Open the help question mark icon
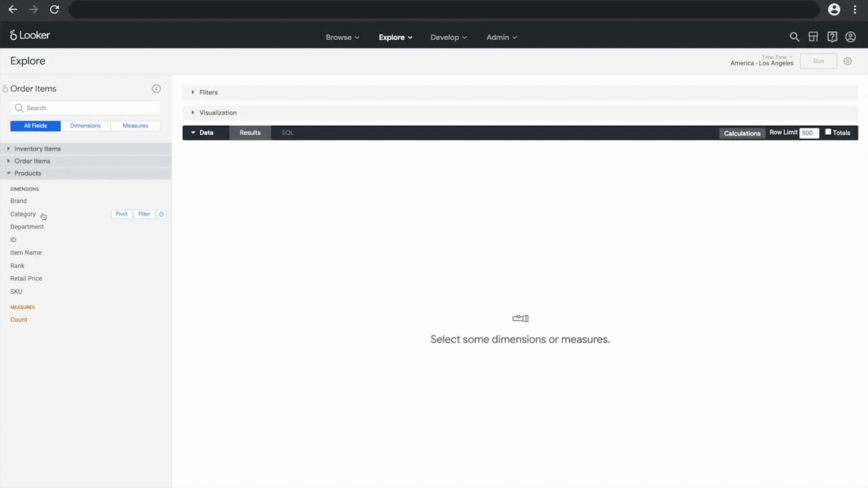Image resolution: width=868 pixels, height=488 pixels. coord(832,37)
